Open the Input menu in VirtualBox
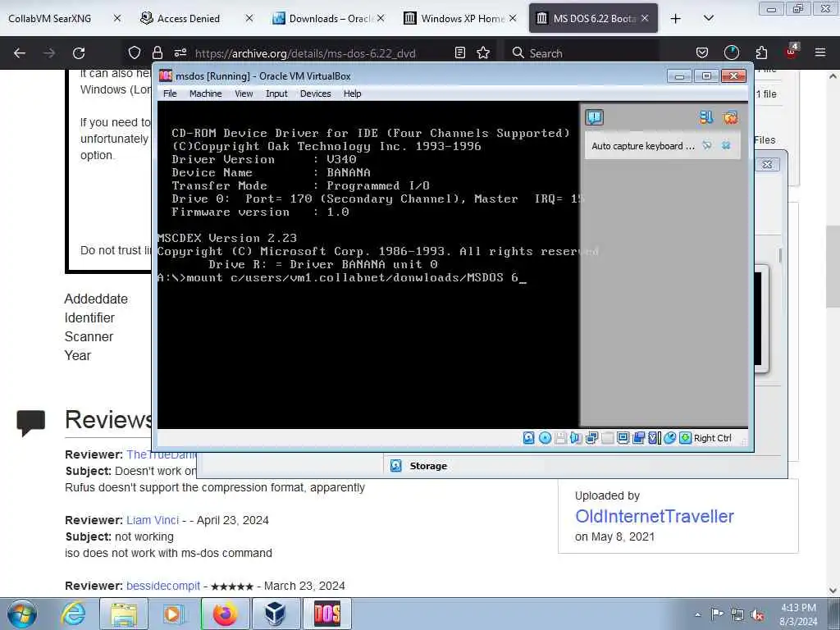This screenshot has height=630, width=840. pos(276,94)
